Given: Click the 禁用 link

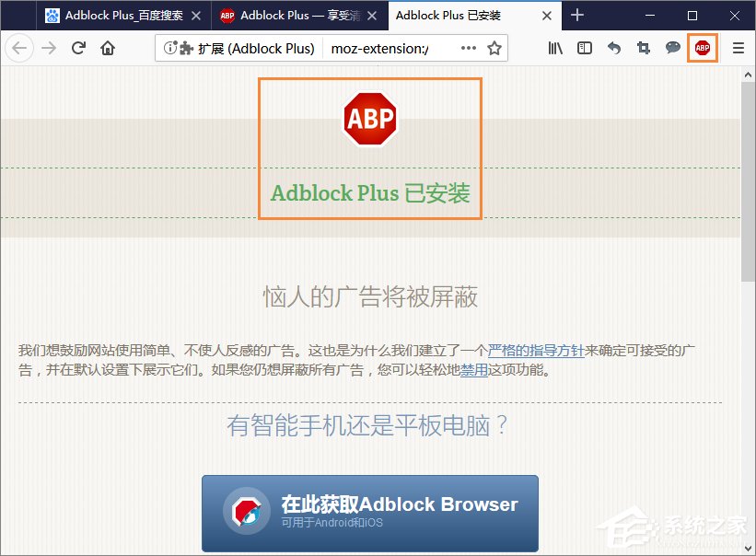Looking at the screenshot, I should click(474, 371).
